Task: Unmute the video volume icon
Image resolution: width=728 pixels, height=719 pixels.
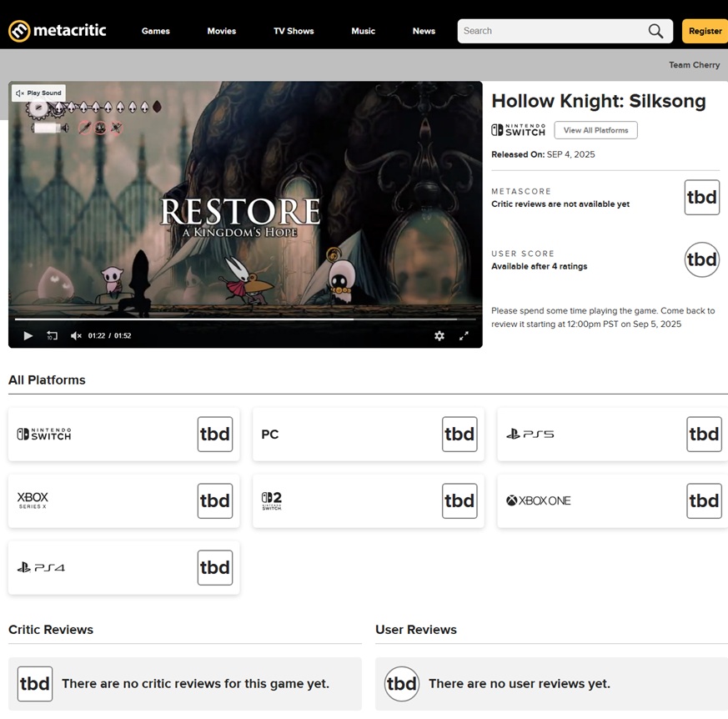Action: (76, 335)
